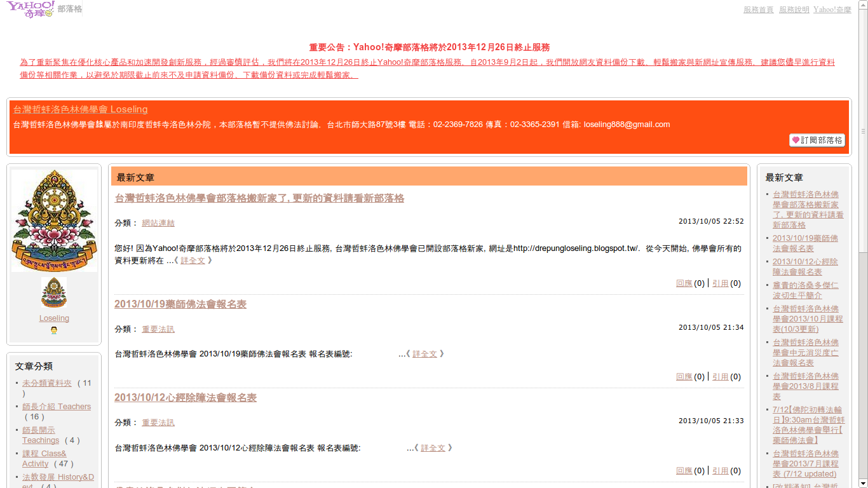
Task: Open the 2013/10/12心經除障法會報名表 article title
Action: tap(186, 398)
